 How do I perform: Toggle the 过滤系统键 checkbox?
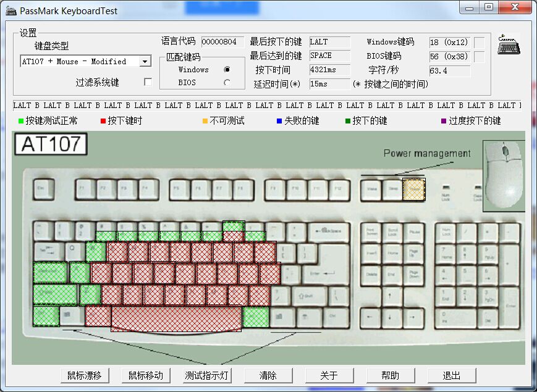[x=148, y=82]
